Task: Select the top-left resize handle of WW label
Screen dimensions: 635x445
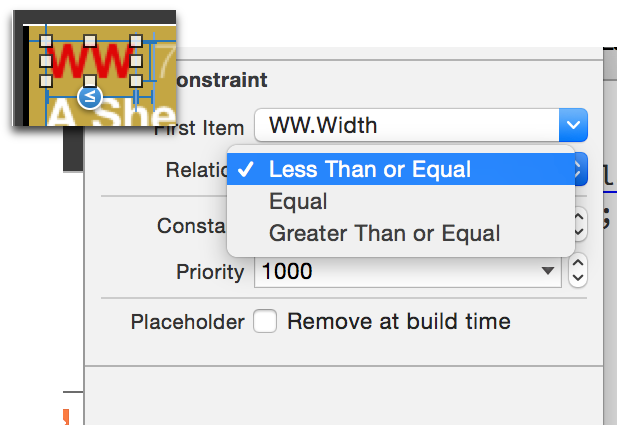Action: [46, 40]
